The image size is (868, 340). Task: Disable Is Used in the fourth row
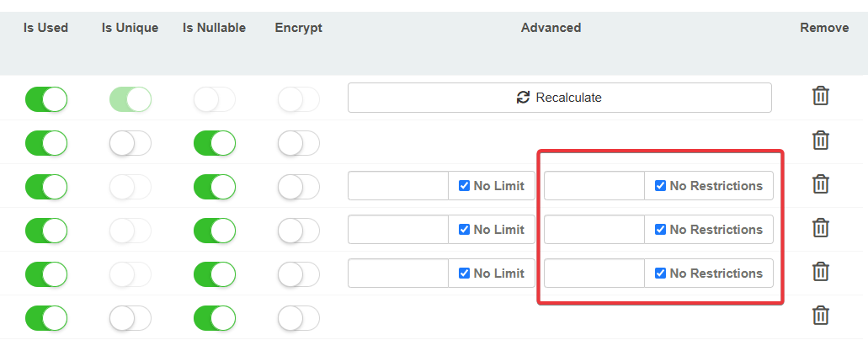click(x=46, y=231)
